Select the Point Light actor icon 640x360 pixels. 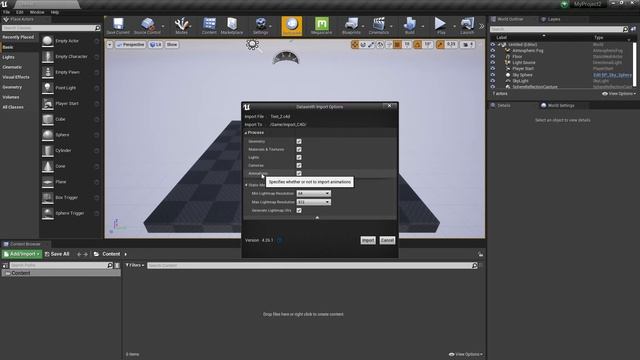pyautogui.click(x=47, y=88)
